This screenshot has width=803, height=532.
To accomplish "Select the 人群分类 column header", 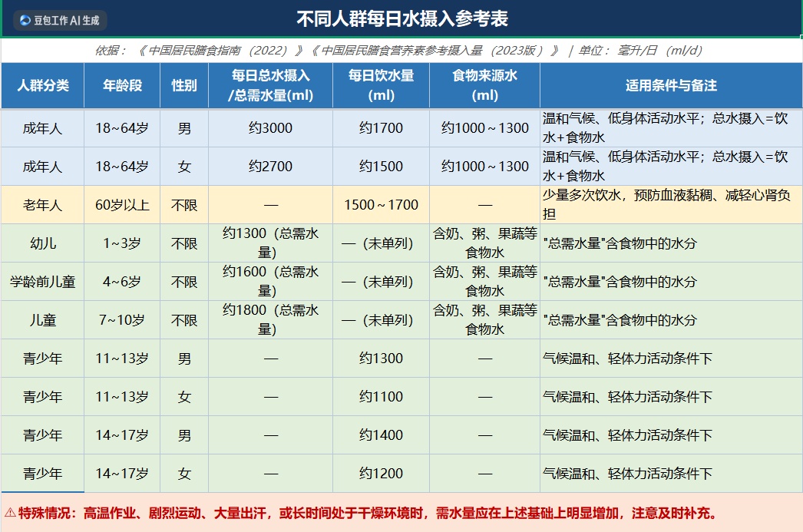I will [42, 85].
